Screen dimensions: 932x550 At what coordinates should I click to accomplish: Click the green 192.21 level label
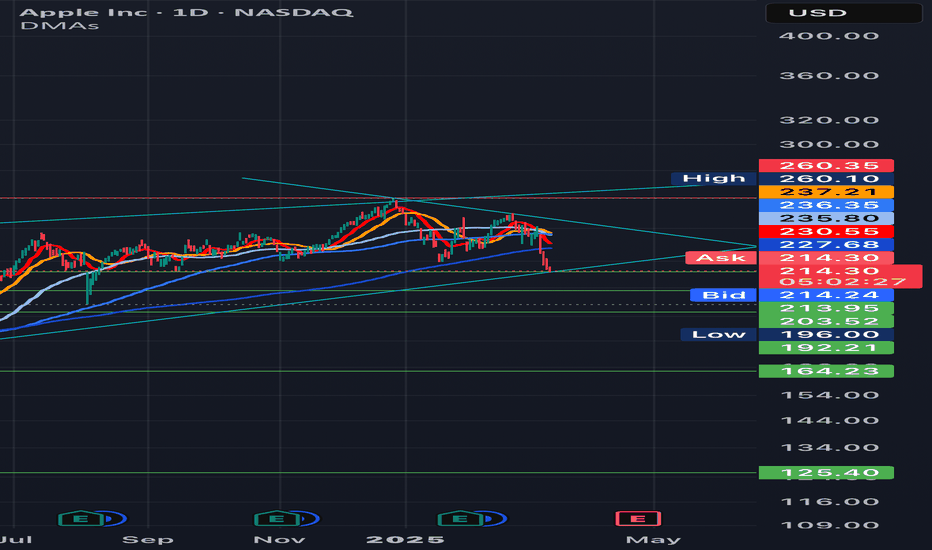coord(826,347)
